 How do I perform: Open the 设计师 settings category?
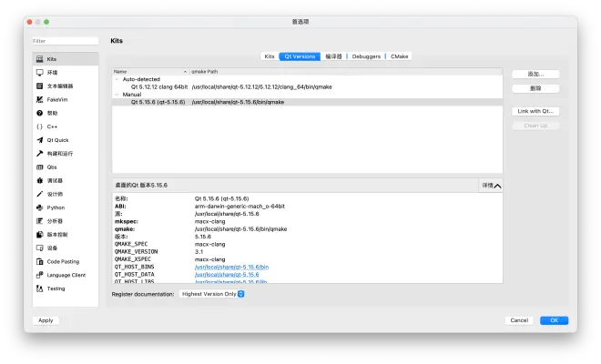(66, 194)
